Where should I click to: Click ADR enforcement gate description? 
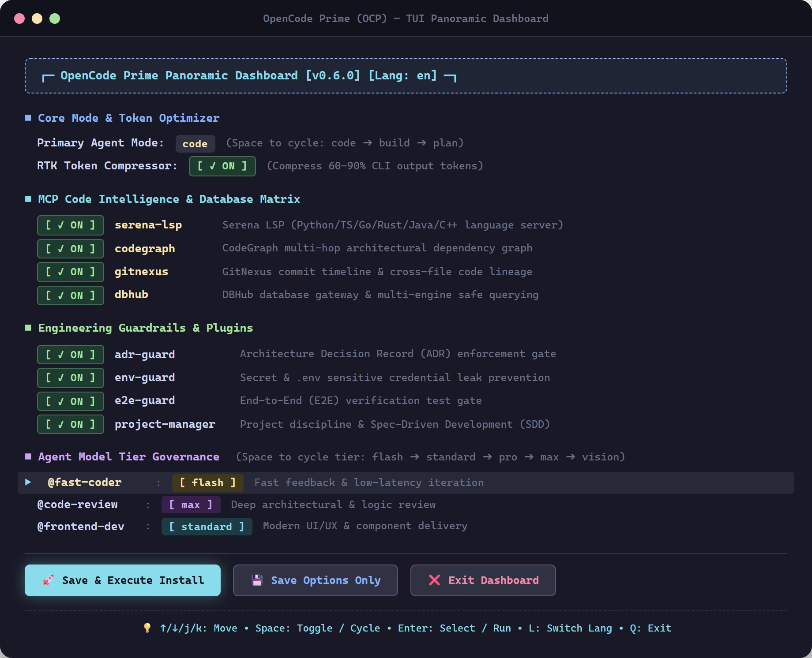pos(398,354)
